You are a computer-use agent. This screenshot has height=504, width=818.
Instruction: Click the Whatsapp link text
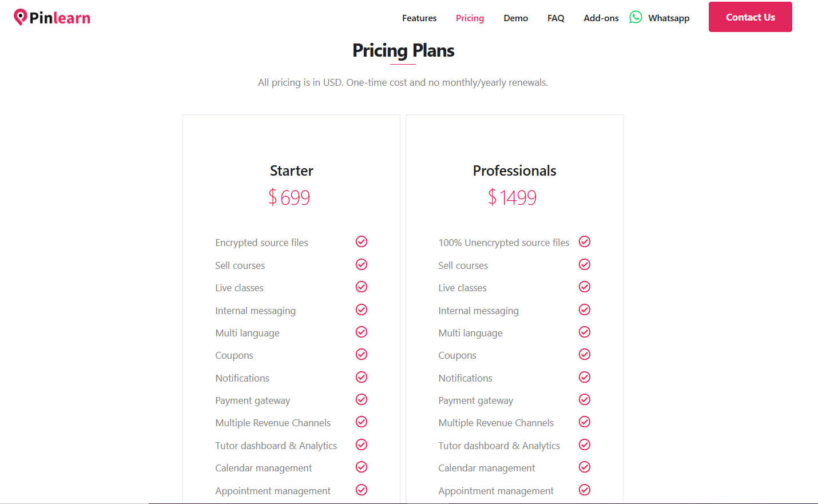(669, 18)
